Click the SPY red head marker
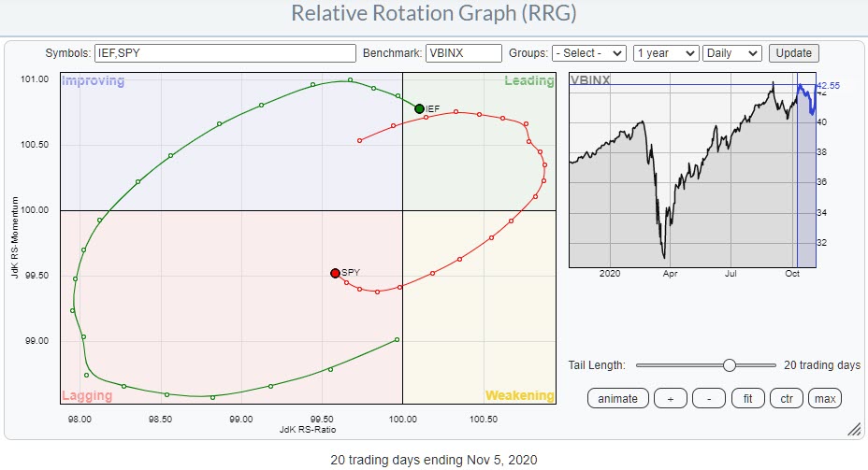This screenshot has height=470, width=868. tap(335, 273)
